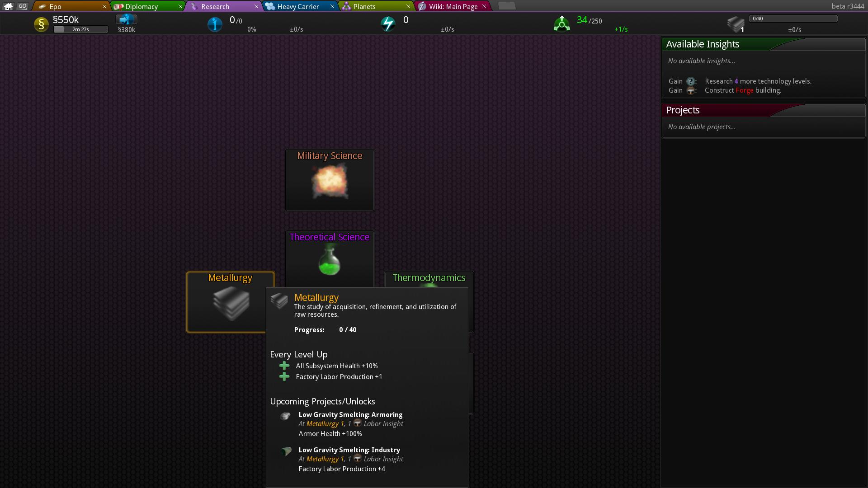Close the Wiki: Main Page tab
The image size is (868, 488).
coord(484,6)
